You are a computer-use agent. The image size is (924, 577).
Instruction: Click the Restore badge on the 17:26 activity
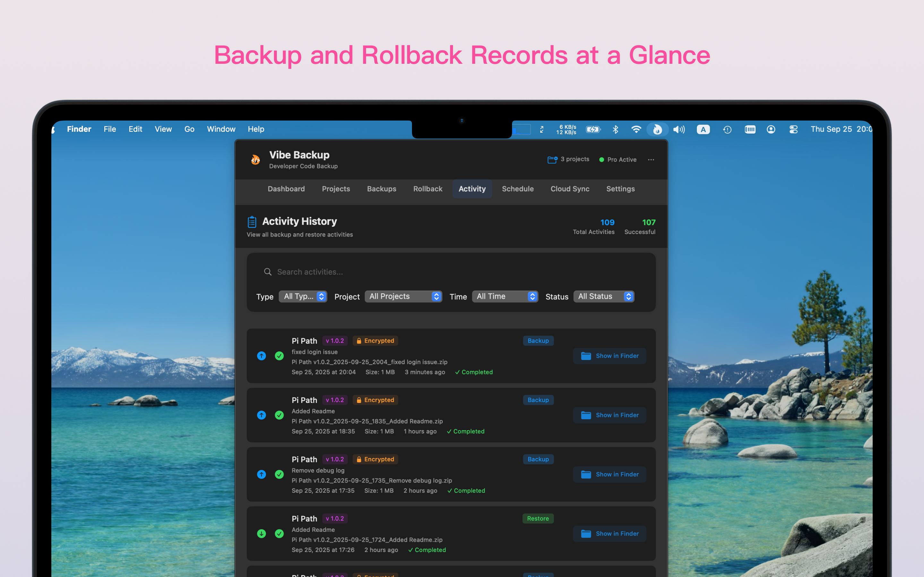538,518
